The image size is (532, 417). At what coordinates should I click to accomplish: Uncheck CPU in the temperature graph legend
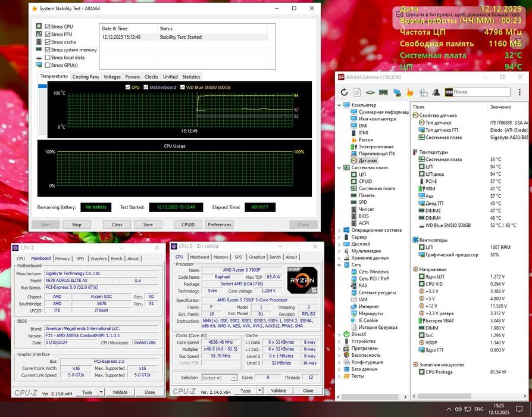[128, 87]
